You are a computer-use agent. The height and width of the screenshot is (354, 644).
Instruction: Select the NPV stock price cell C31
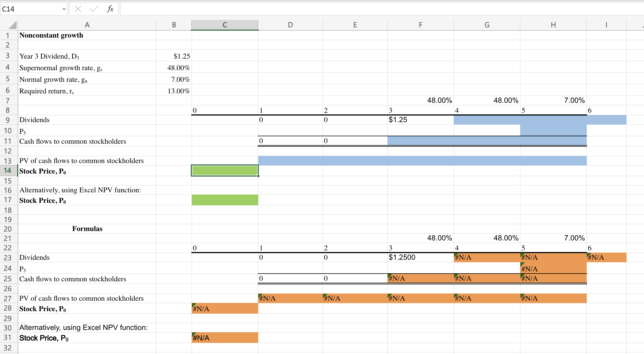point(225,338)
